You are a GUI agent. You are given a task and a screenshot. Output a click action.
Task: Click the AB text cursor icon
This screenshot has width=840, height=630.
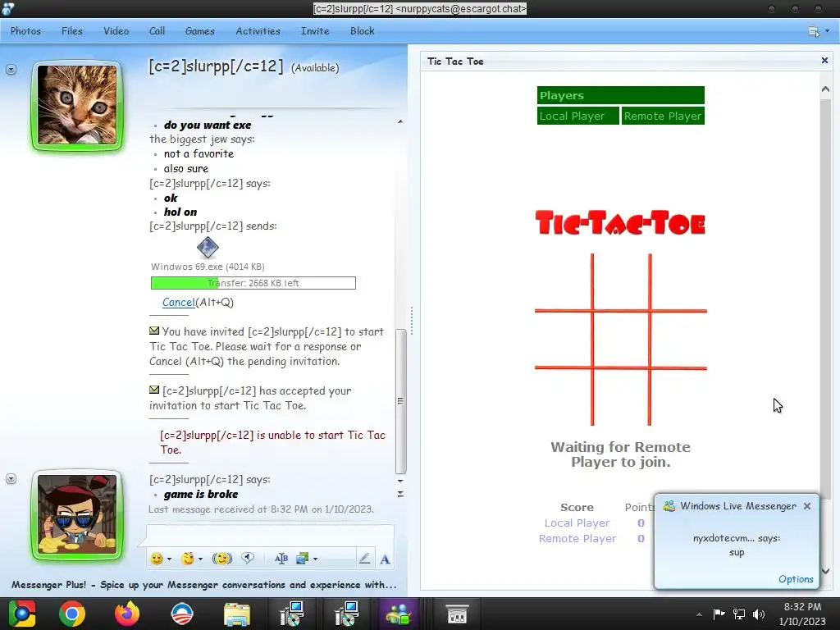[281, 559]
